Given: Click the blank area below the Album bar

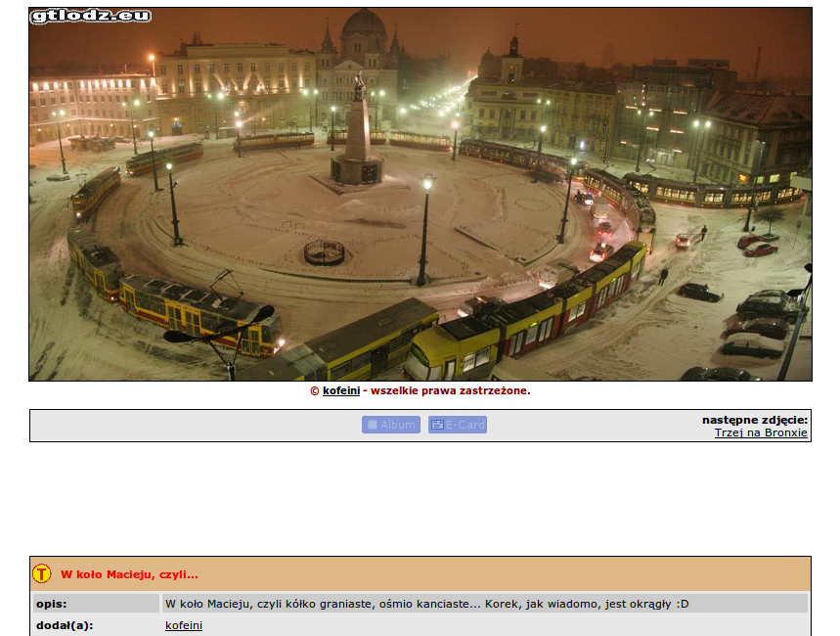Looking at the screenshot, I should [420, 499].
